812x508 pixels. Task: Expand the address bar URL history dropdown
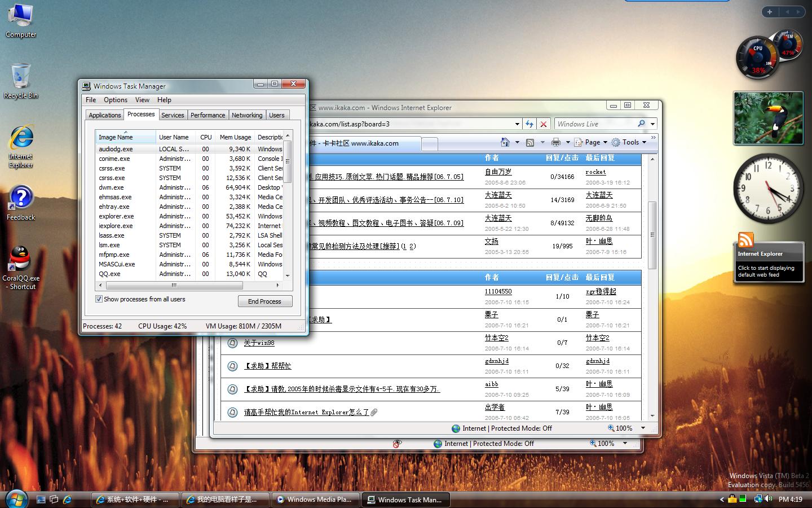pyautogui.click(x=517, y=124)
